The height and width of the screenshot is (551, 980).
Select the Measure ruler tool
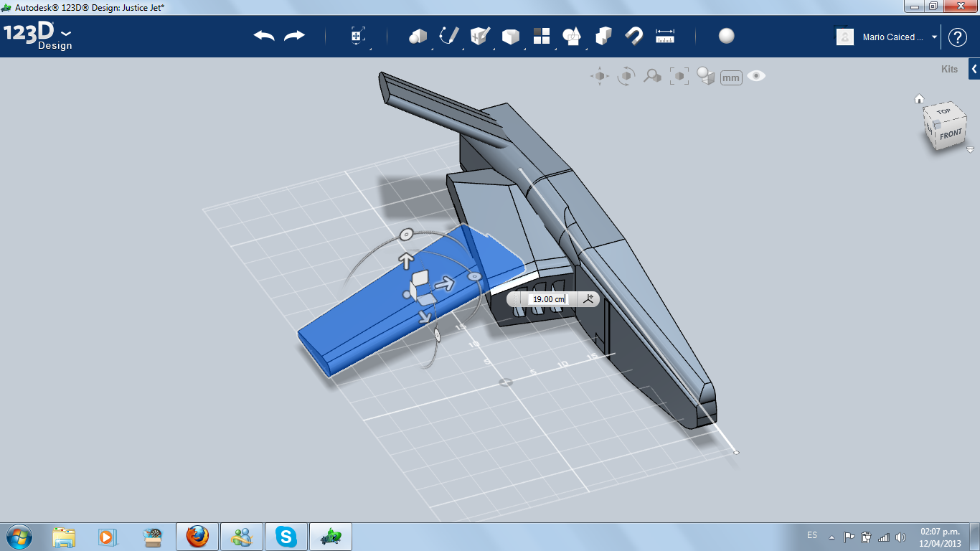click(x=666, y=36)
